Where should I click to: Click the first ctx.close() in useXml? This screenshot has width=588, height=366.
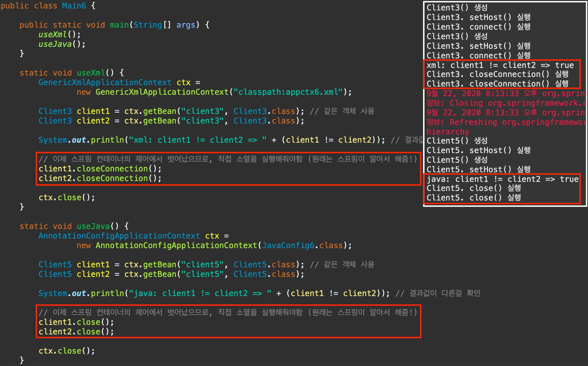67,197
